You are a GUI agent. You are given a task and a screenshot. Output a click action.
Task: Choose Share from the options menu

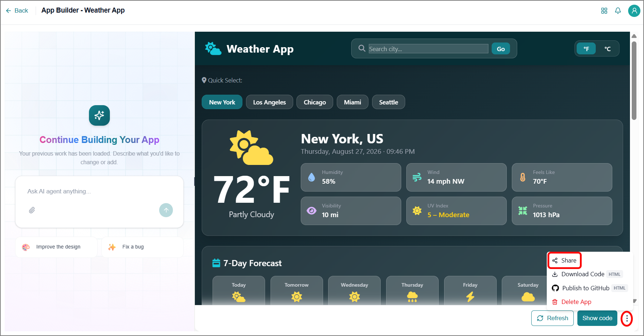564,260
